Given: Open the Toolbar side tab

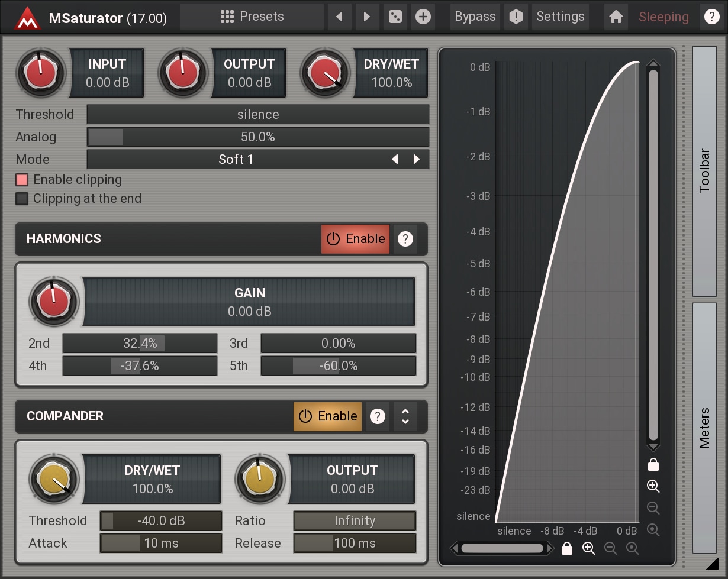Looking at the screenshot, I should point(704,172).
